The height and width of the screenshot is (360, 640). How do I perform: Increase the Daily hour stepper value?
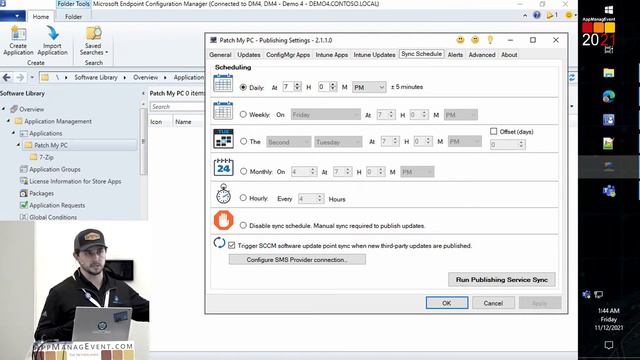297,84
